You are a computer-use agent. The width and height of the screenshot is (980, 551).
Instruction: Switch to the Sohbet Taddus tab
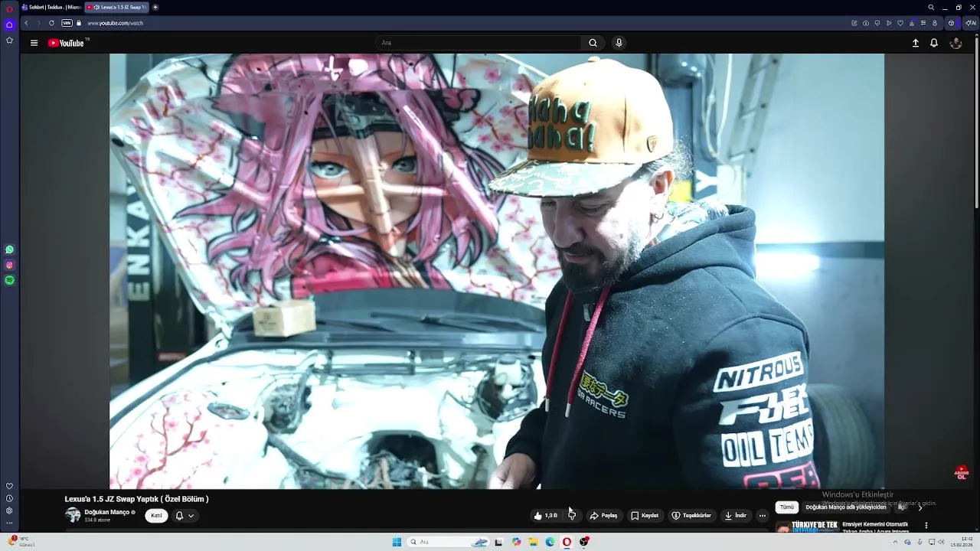click(x=51, y=7)
